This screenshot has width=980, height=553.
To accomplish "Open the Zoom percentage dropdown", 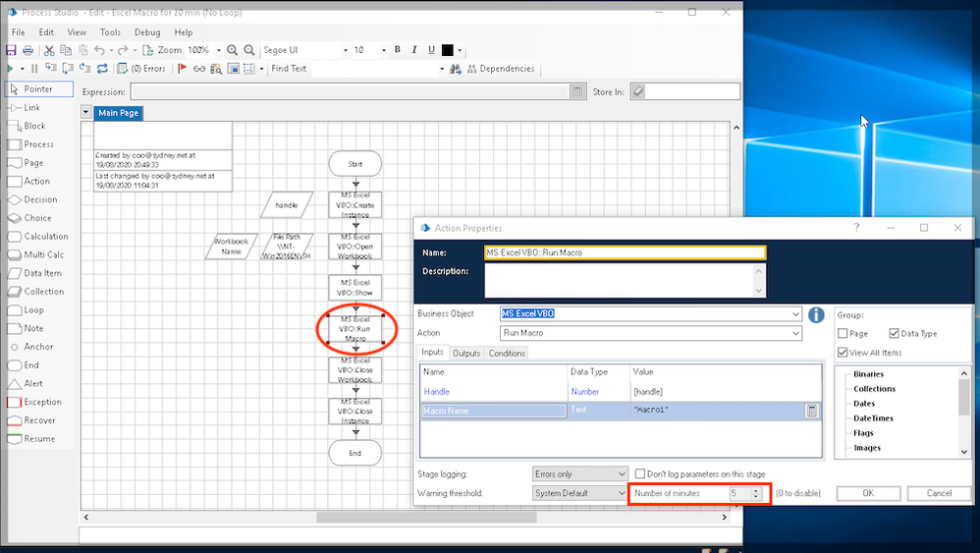I will 219,50.
